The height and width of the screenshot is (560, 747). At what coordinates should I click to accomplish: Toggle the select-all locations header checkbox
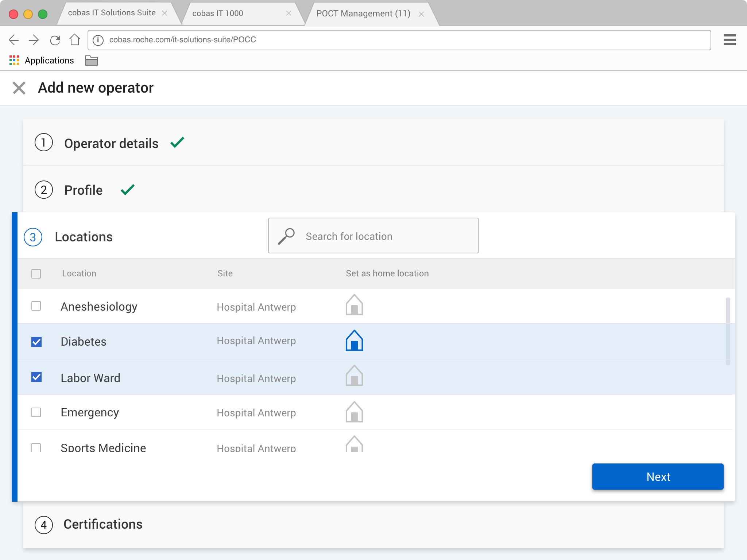click(x=36, y=273)
